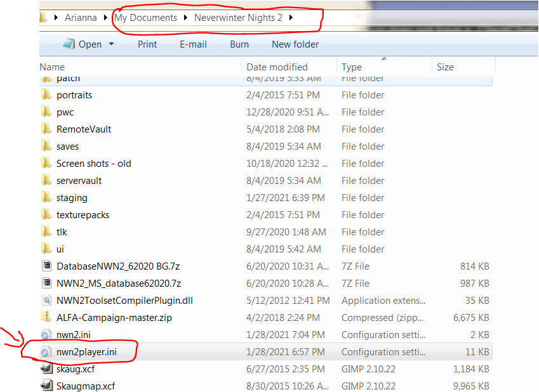Select the nwn2player.ini file name
This screenshot has height=392, width=539.
pos(86,352)
